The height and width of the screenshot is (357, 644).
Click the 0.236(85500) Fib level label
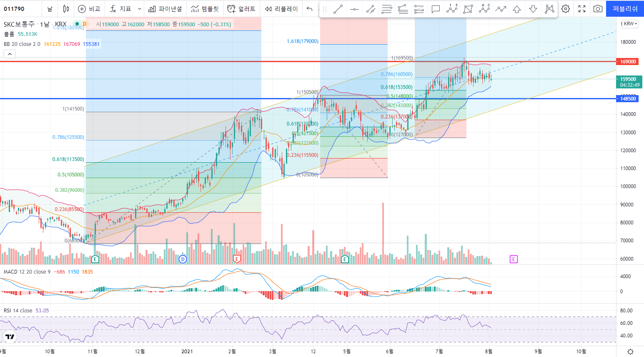coord(70,209)
